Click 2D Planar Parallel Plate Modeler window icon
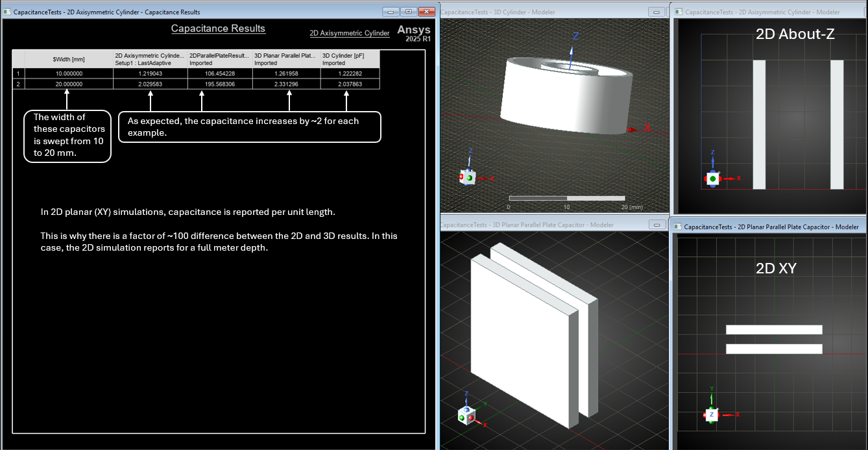Viewport: 868px width, 450px height. [679, 227]
